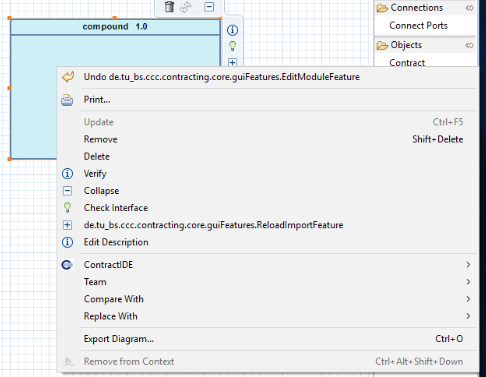Click the Undo arrow icon in menu

68,77
